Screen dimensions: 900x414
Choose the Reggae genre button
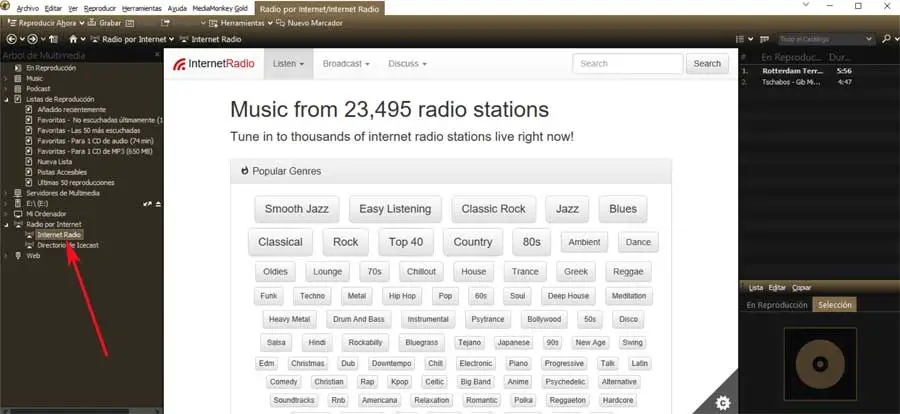click(628, 272)
